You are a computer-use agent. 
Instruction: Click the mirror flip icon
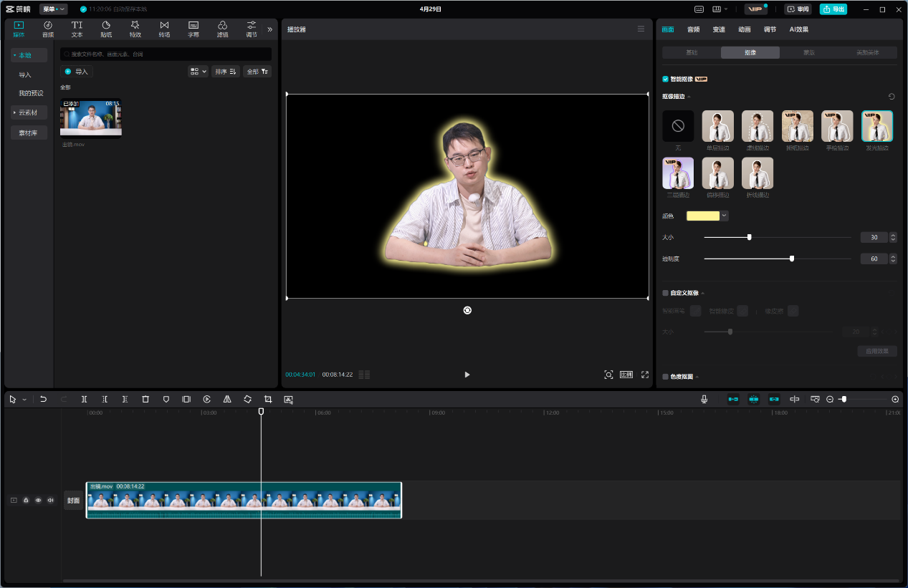coord(227,399)
